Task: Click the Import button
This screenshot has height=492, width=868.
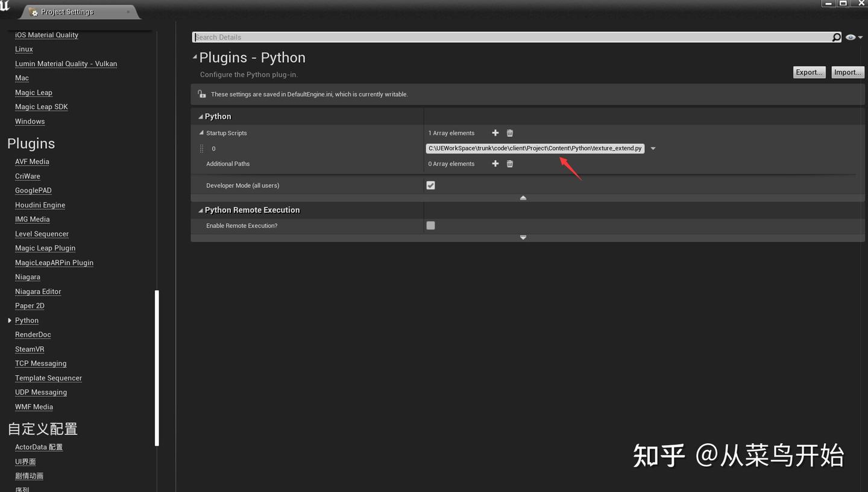Action: coord(848,72)
